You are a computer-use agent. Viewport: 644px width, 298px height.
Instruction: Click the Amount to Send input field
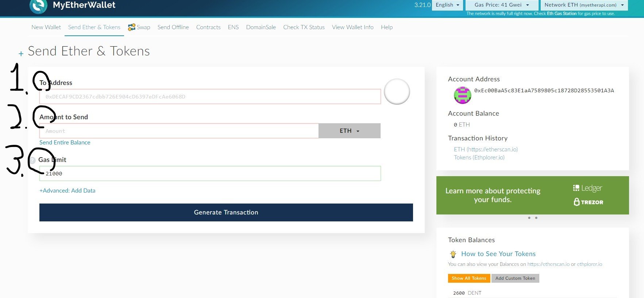(179, 131)
